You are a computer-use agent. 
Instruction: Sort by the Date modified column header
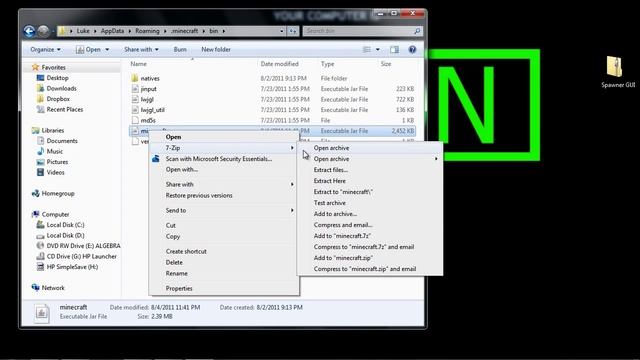pos(280,64)
